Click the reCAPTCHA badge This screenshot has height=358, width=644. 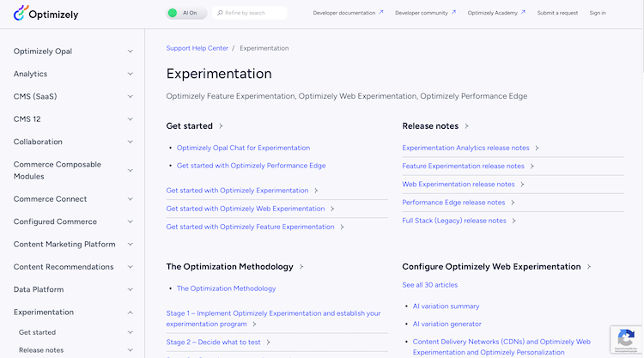(x=626, y=339)
